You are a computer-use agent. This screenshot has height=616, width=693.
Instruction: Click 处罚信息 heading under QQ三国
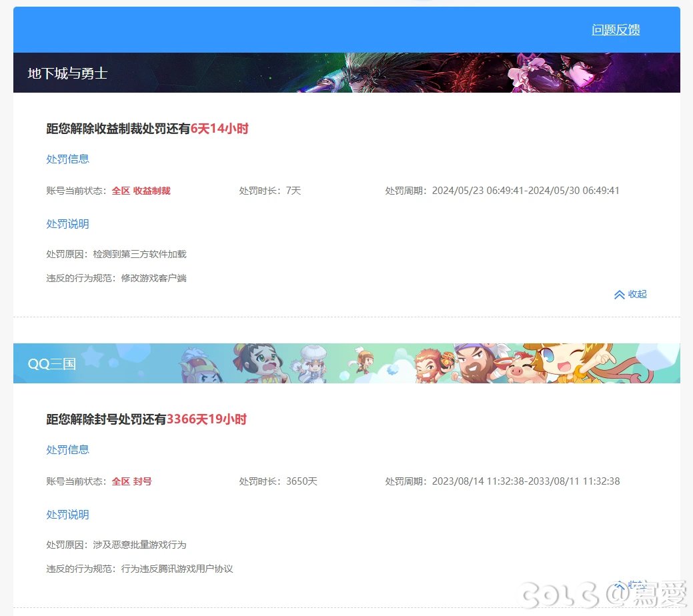(x=67, y=450)
